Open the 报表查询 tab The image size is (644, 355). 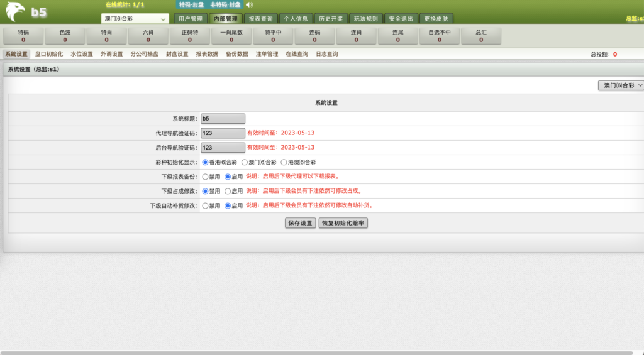pyautogui.click(x=258, y=19)
